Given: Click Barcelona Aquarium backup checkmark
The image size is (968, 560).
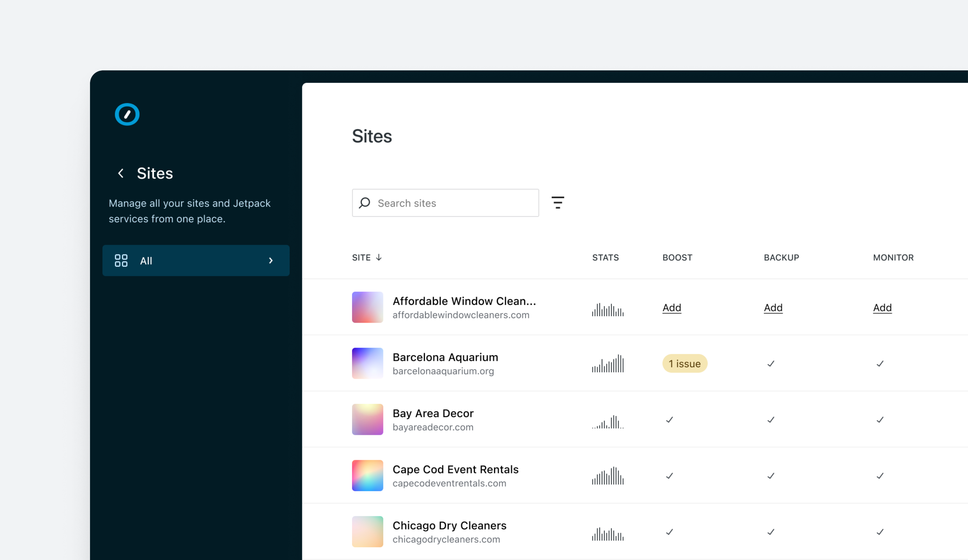Looking at the screenshot, I should pyautogui.click(x=771, y=364).
